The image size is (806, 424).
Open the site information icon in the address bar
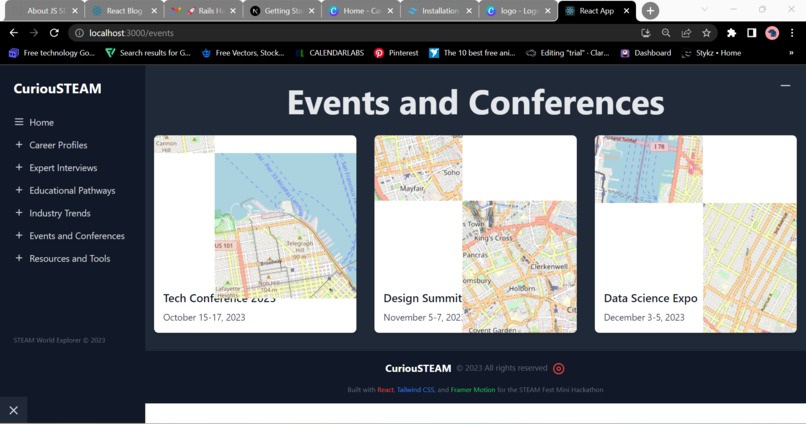coord(79,33)
